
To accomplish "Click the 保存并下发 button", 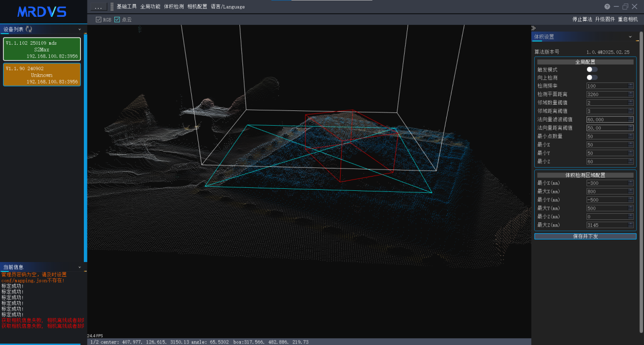I will click(x=585, y=236).
